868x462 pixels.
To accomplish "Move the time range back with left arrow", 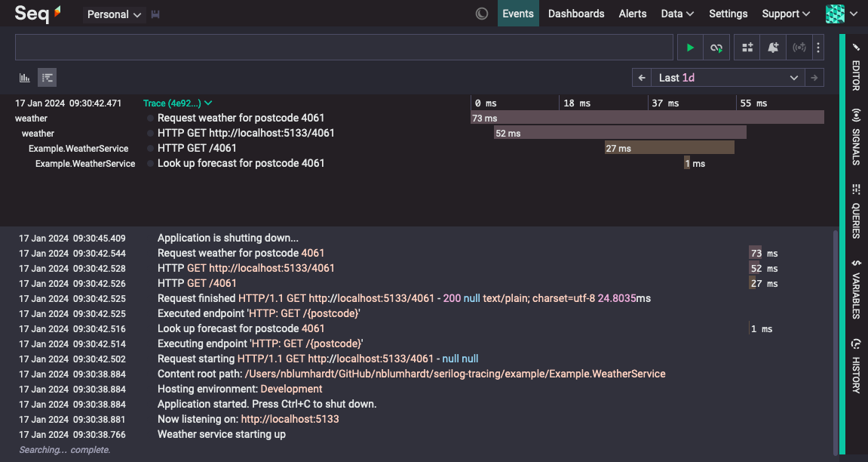I will pyautogui.click(x=642, y=78).
